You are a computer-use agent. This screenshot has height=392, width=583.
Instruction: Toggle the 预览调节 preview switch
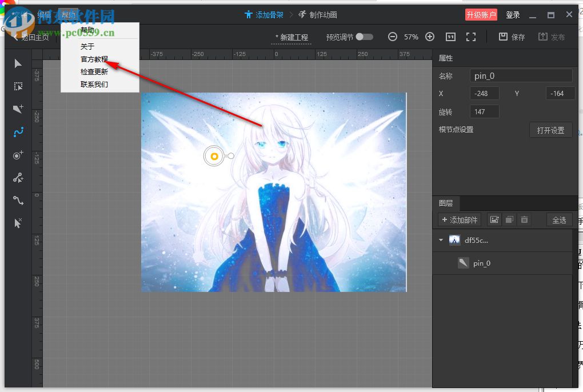(364, 37)
